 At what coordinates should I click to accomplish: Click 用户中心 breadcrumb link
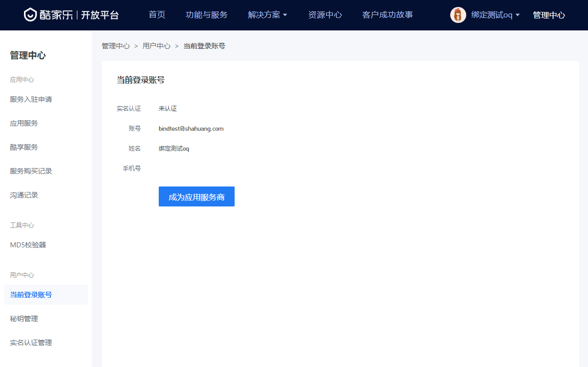coord(156,46)
